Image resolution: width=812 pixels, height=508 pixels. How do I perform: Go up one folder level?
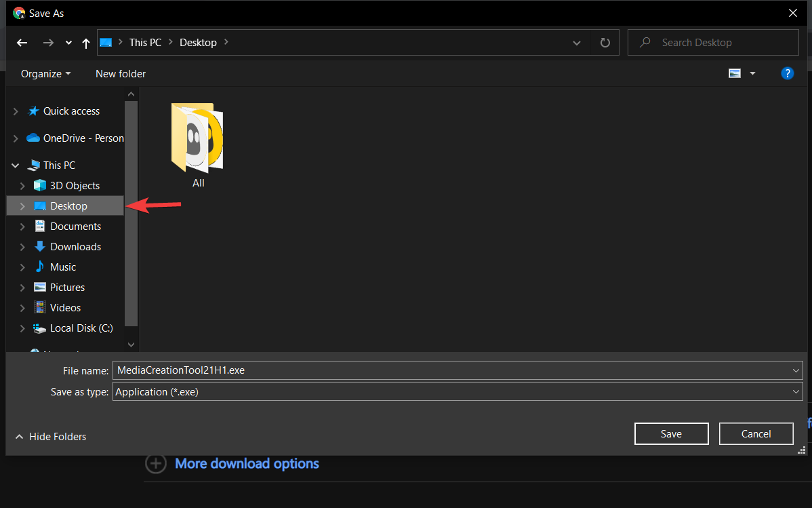click(86, 43)
